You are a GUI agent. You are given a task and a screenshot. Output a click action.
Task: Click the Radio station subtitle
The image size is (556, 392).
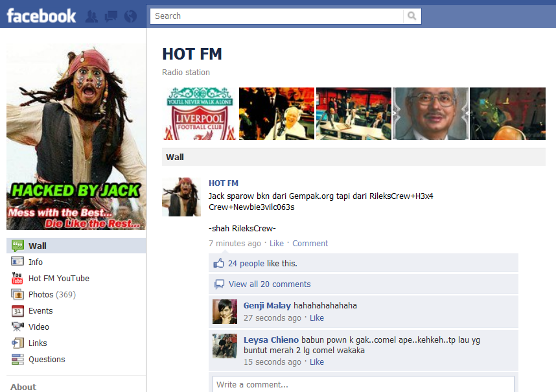click(186, 73)
